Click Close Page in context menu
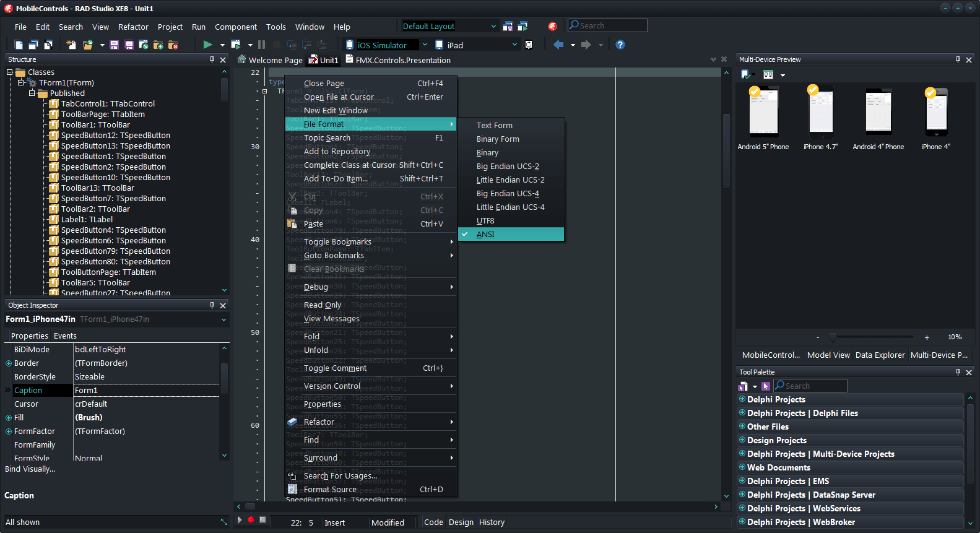Viewport: 980px width, 533px height. [371, 84]
